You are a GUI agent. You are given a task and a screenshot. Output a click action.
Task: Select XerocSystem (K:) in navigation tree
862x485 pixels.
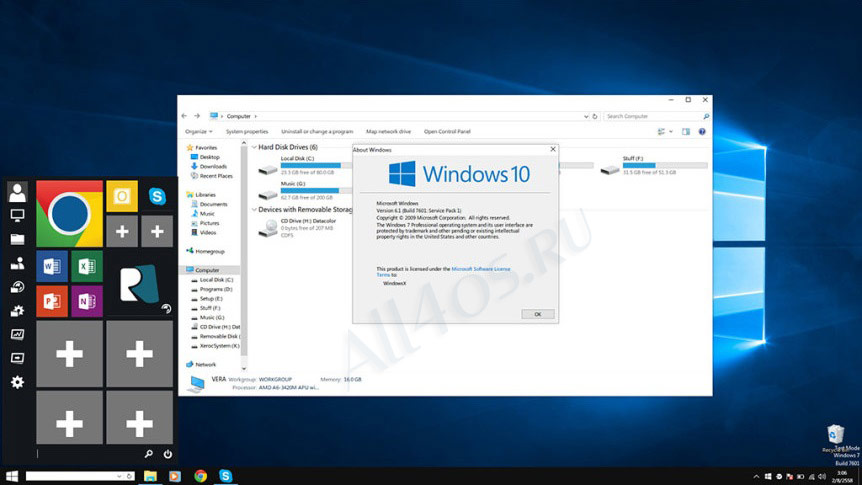click(x=219, y=346)
